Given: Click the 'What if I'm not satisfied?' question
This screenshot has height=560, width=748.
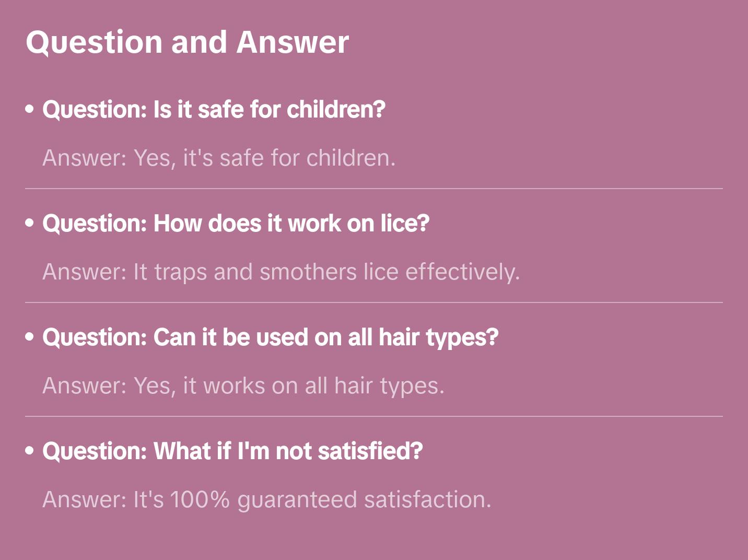Looking at the screenshot, I should point(232,451).
